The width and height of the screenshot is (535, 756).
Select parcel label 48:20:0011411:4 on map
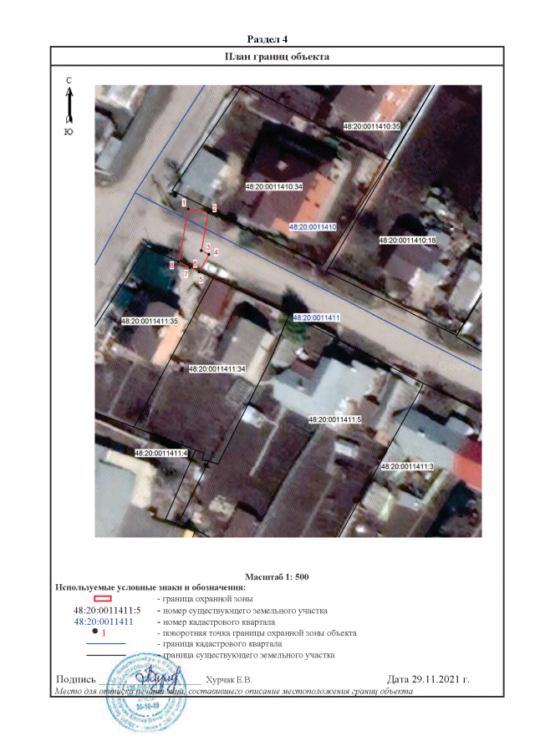pyautogui.click(x=161, y=453)
